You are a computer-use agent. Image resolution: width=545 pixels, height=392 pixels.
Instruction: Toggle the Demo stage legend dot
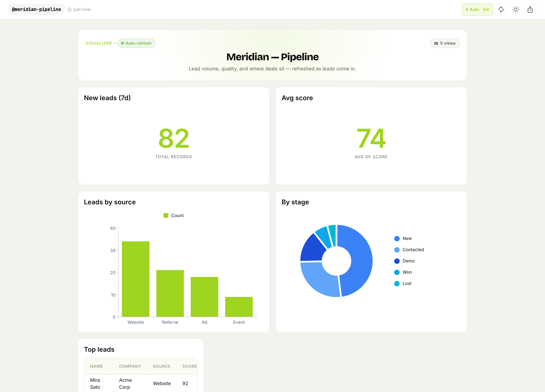pos(397,261)
